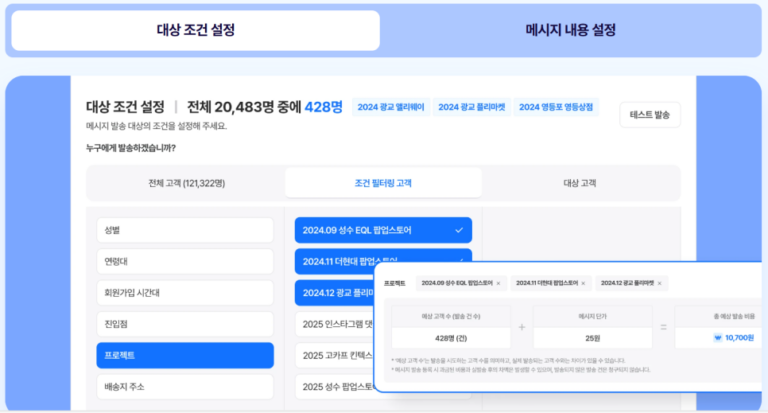Remove the 2024.09 성수 EQL 팝업스토어 tag

click(x=498, y=284)
